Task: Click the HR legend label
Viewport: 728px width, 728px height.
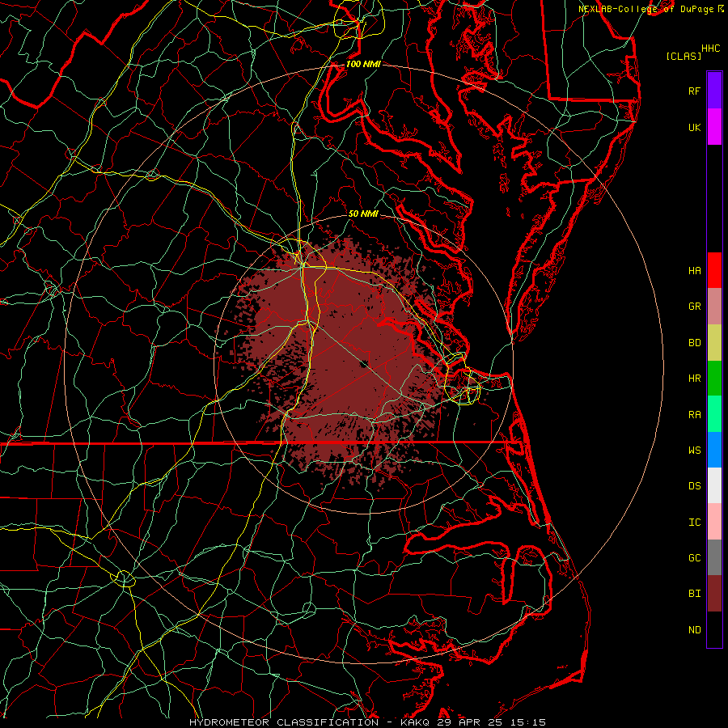Action: click(x=694, y=379)
